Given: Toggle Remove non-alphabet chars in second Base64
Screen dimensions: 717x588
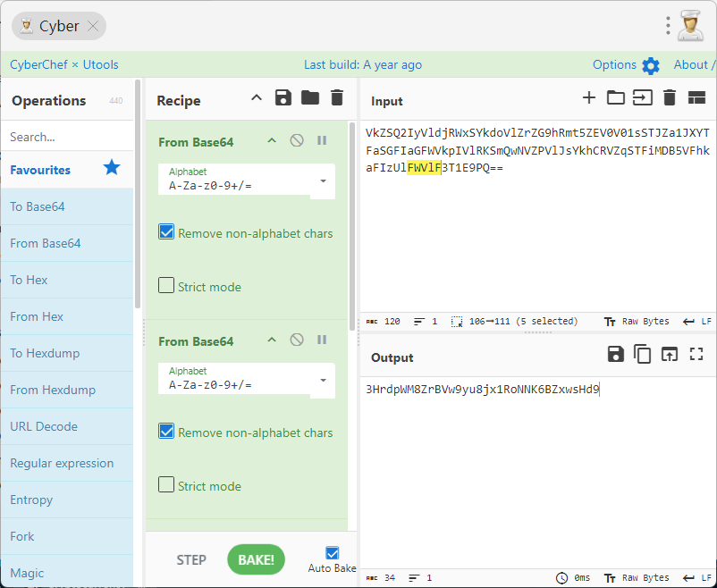Looking at the screenshot, I should pos(166,431).
